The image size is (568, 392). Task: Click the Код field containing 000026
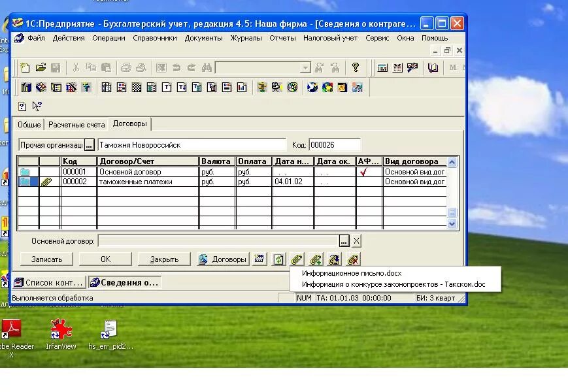[335, 145]
